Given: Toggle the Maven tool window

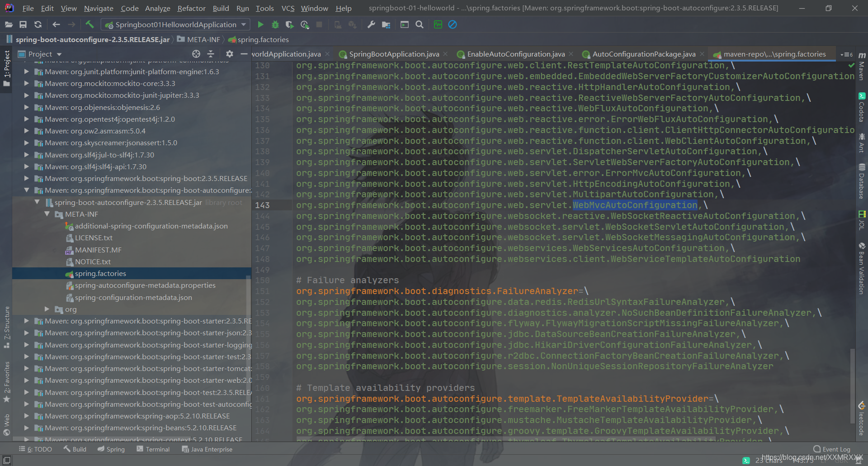Looking at the screenshot, I should click(862, 66).
